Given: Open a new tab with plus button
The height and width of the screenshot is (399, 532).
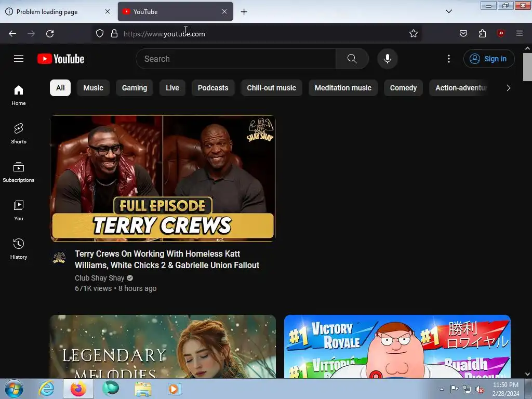Looking at the screenshot, I should pyautogui.click(x=244, y=12).
